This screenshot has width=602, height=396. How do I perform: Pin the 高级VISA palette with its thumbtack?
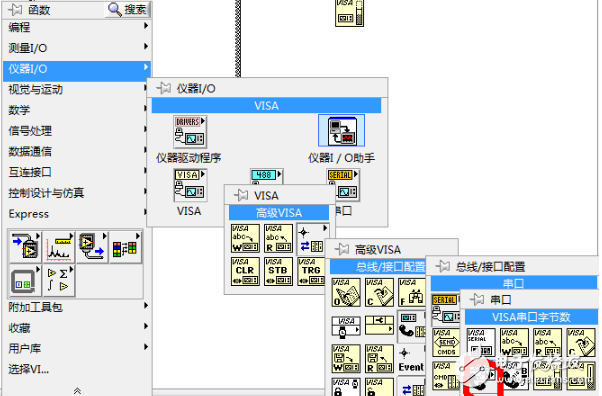click(342, 249)
